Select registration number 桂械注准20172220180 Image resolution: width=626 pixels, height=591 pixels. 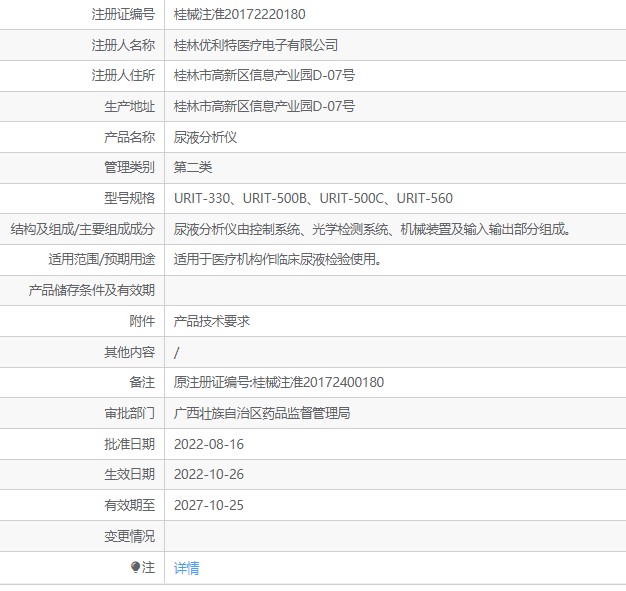pos(240,14)
